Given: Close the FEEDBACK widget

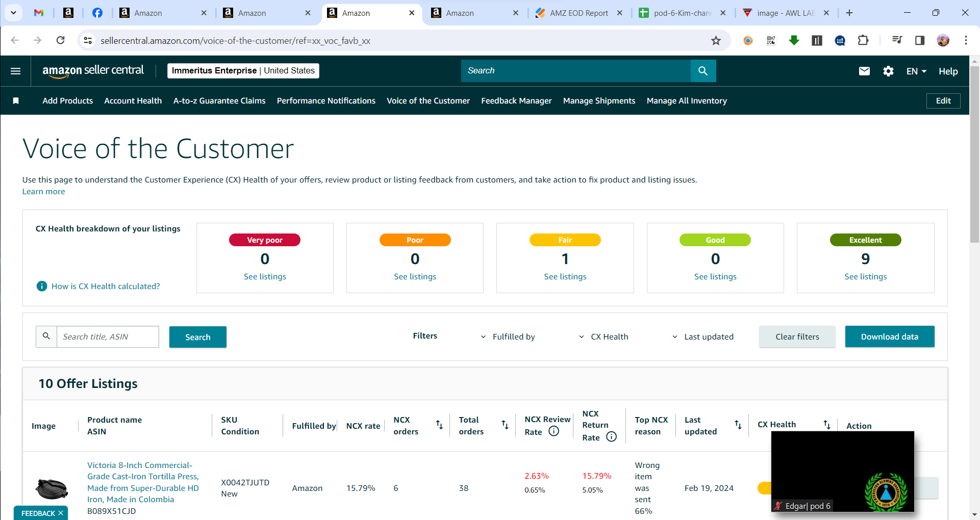Looking at the screenshot, I should [x=61, y=513].
